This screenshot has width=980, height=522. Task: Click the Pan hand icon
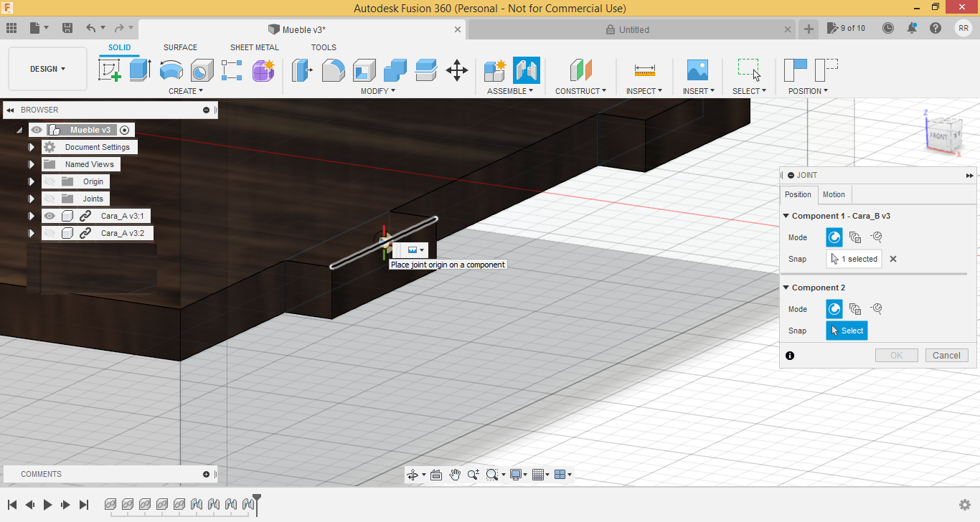[x=455, y=474]
